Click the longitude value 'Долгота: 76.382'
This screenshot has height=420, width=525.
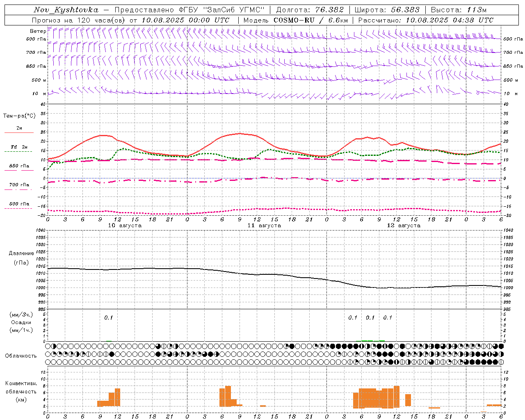pyautogui.click(x=309, y=10)
